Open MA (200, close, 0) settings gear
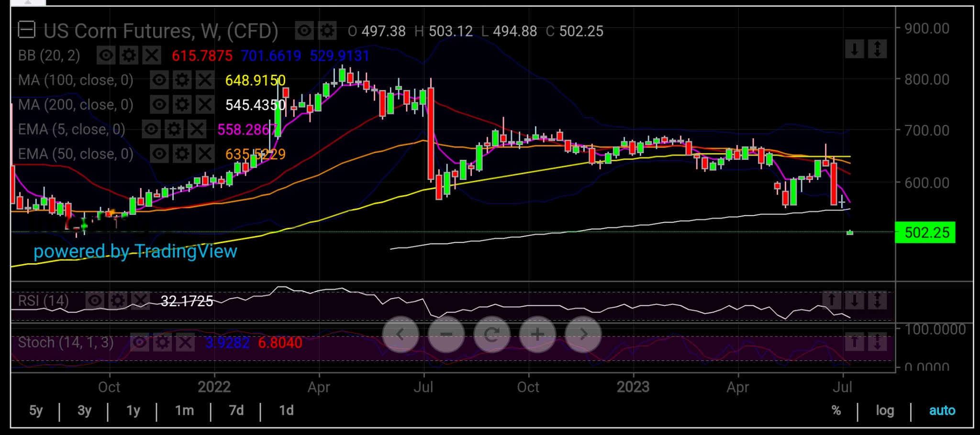This screenshot has width=980, height=435. 182,104
